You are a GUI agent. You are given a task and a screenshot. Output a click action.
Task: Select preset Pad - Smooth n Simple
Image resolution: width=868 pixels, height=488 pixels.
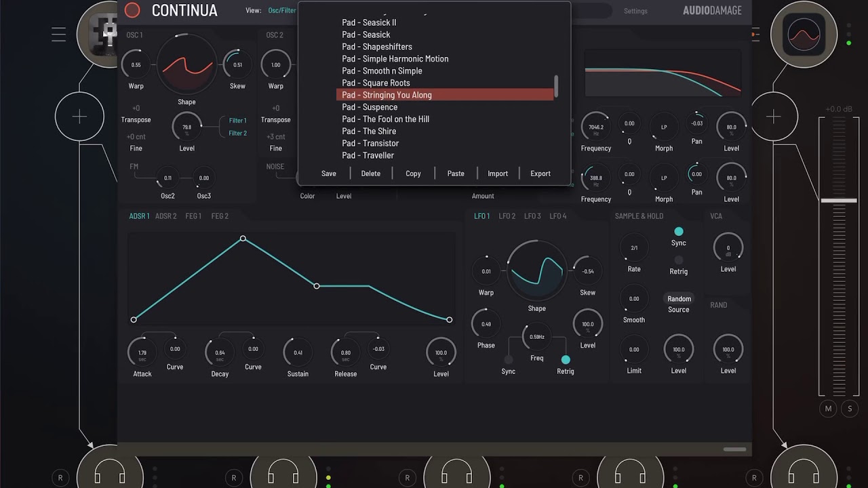click(382, 71)
